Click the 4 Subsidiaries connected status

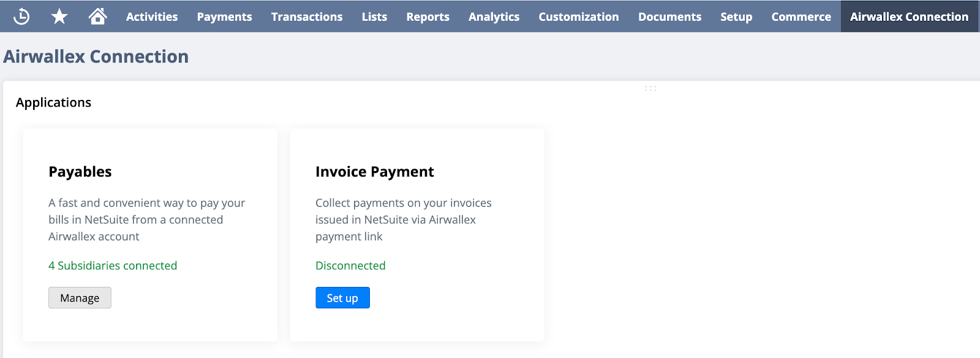click(113, 265)
